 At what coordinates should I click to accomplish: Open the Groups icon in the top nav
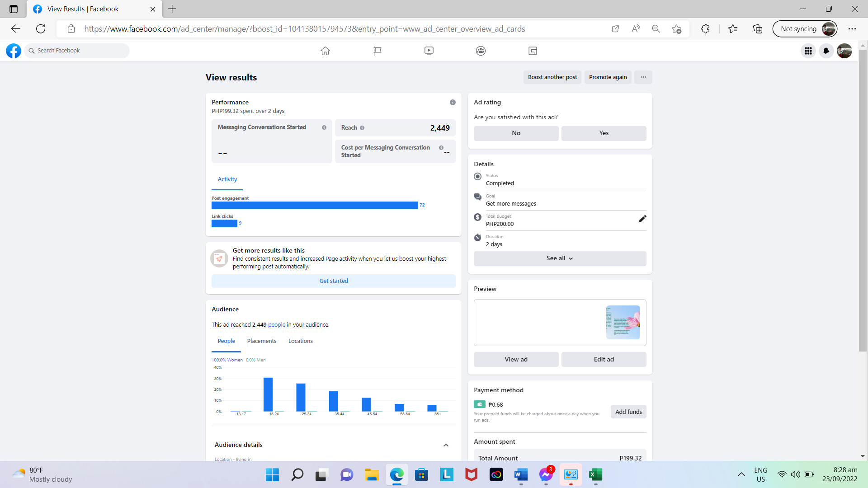coord(481,51)
